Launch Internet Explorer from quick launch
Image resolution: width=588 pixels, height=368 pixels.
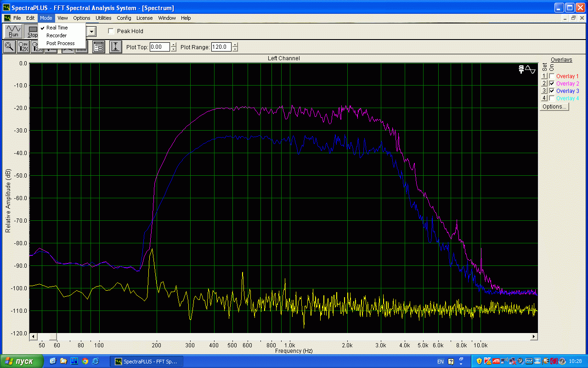pyautogui.click(x=96, y=361)
